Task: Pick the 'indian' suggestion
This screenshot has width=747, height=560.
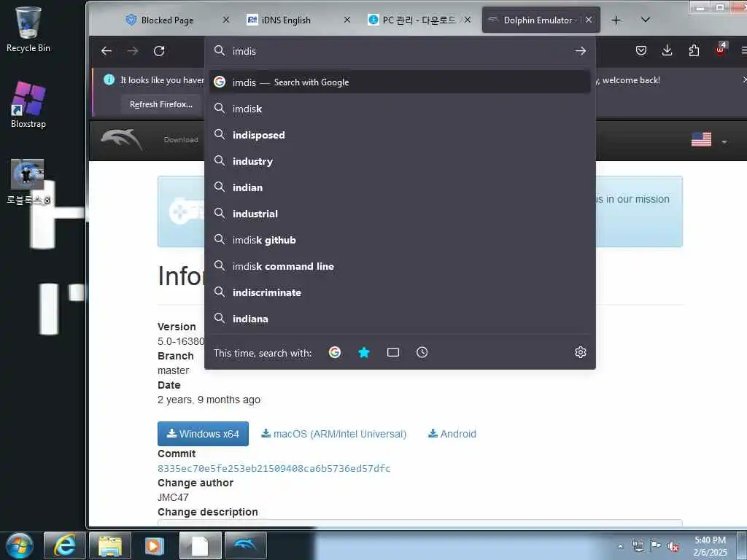Action: coord(400,187)
